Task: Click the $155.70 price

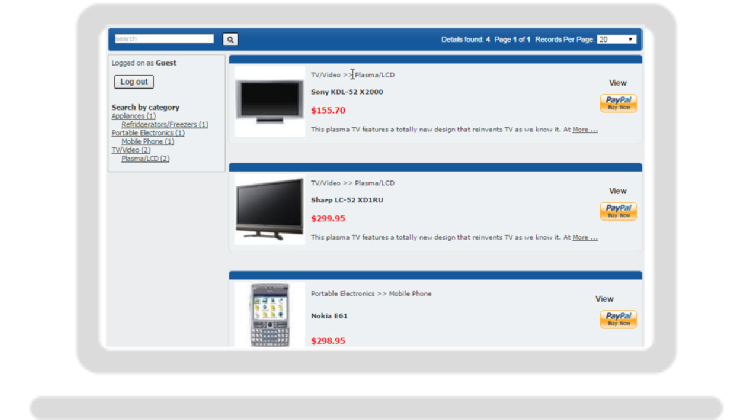Action: (328, 111)
